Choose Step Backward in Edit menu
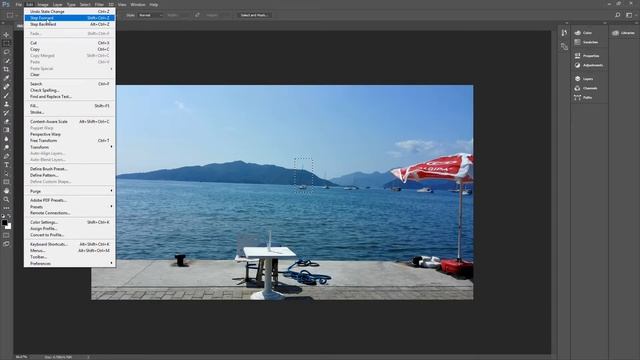This screenshot has width=640, height=360. [x=70, y=24]
